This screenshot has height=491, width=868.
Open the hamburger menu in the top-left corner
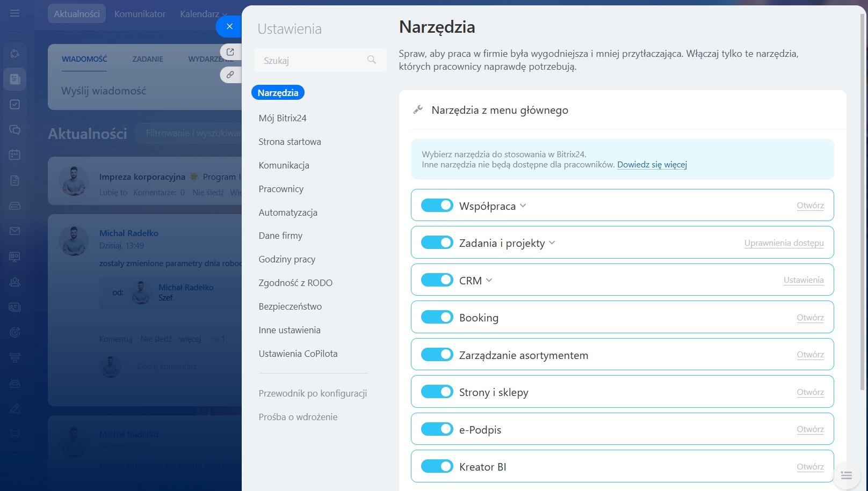(15, 13)
